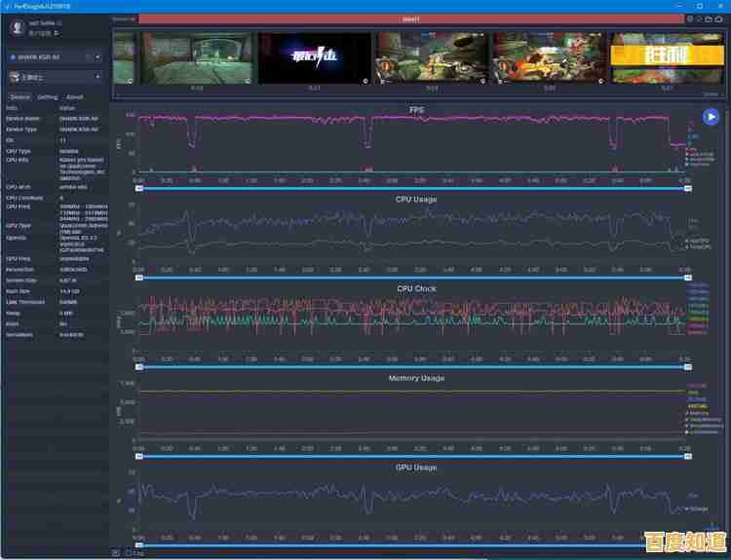Switch to the Setting tab
731x560 pixels.
pos(48,97)
